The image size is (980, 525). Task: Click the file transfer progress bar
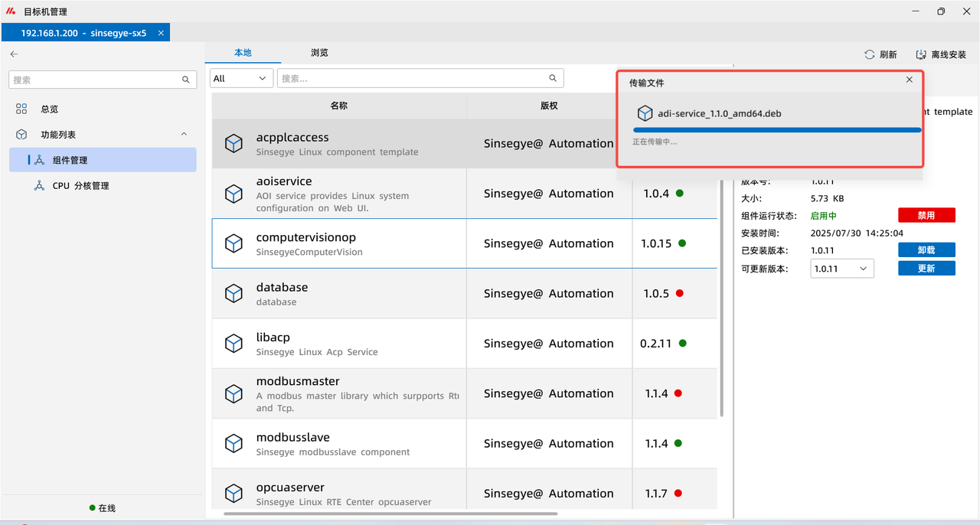[776, 130]
